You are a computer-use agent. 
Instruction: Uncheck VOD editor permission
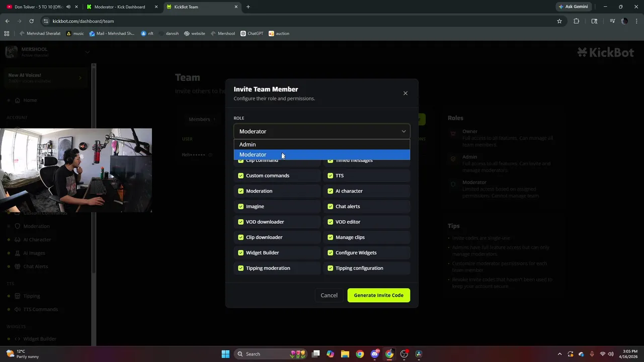click(x=331, y=222)
